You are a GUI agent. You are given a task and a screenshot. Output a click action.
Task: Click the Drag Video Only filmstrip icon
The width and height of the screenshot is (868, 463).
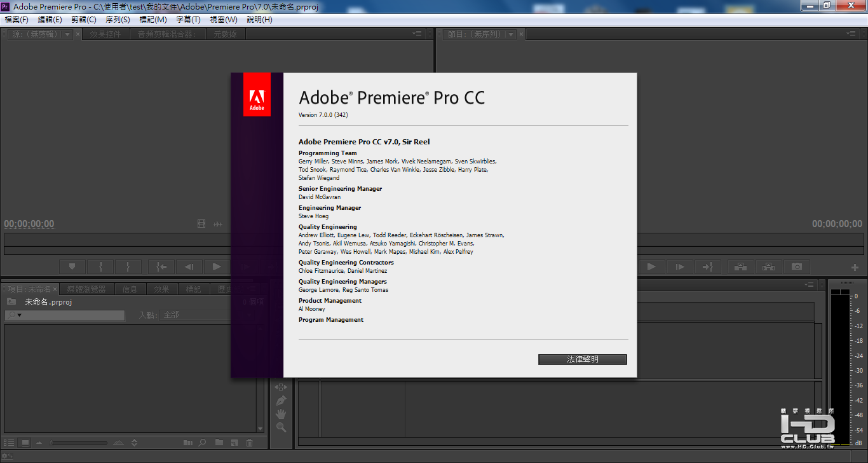coord(202,224)
